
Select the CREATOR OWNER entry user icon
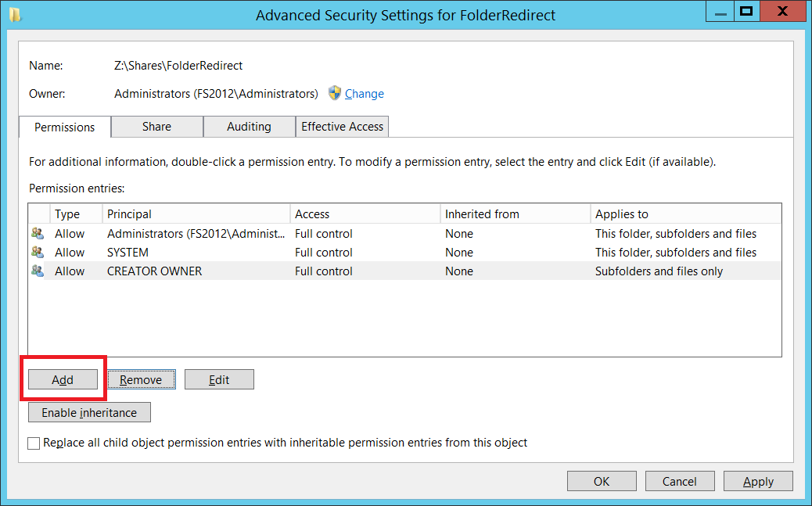[x=38, y=271]
